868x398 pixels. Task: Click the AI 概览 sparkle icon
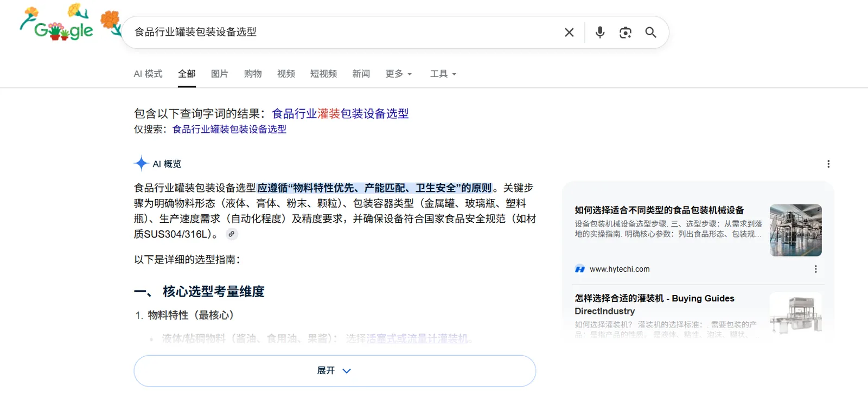(141, 163)
